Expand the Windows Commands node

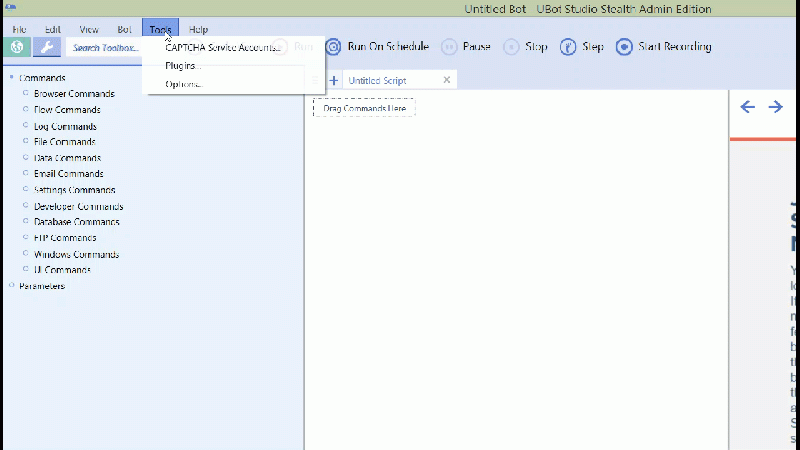click(x=26, y=253)
